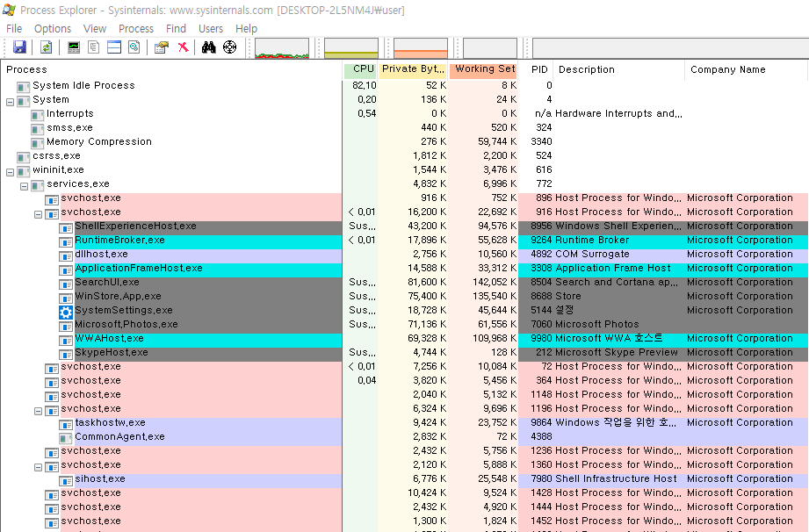
Task: Sort by the CPU column header
Action: [361, 69]
